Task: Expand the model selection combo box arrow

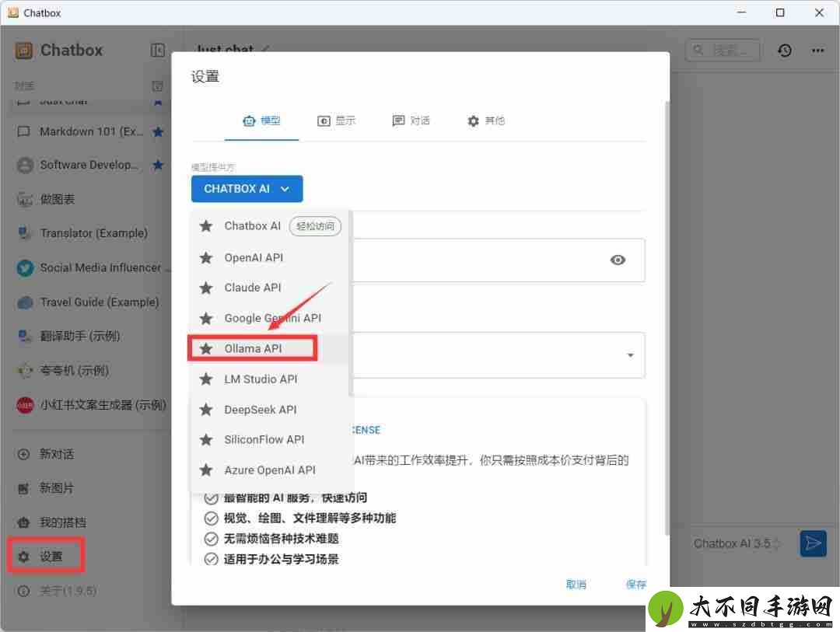Action: 631,355
